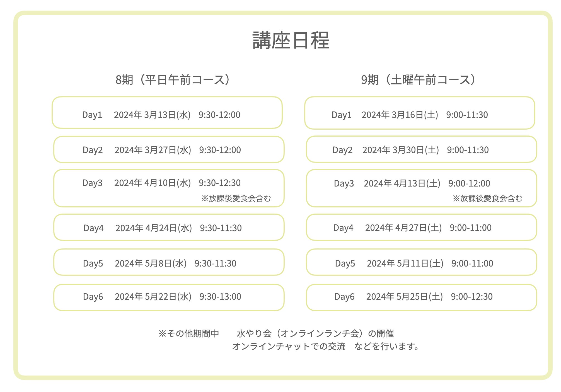The width and height of the screenshot is (561, 392).
Task: Click the ※その他期間中 footnote label
Action: (189, 334)
